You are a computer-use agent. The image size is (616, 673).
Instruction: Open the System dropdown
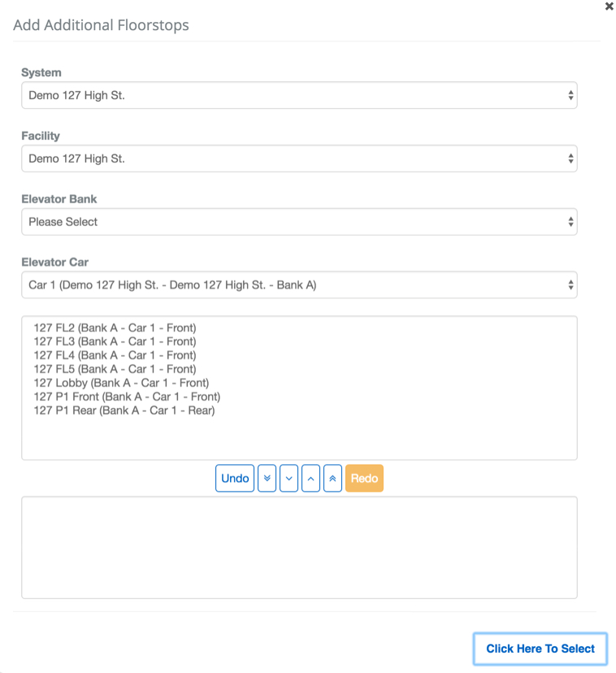[x=299, y=95]
